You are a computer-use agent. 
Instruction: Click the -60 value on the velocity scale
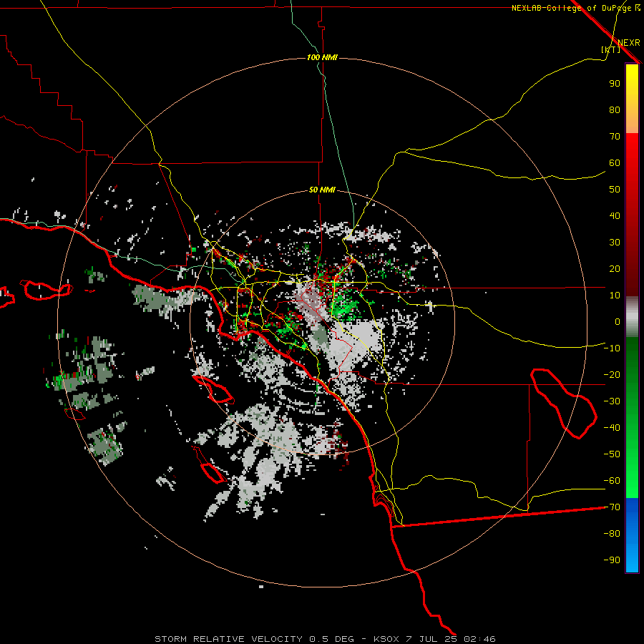click(x=612, y=481)
